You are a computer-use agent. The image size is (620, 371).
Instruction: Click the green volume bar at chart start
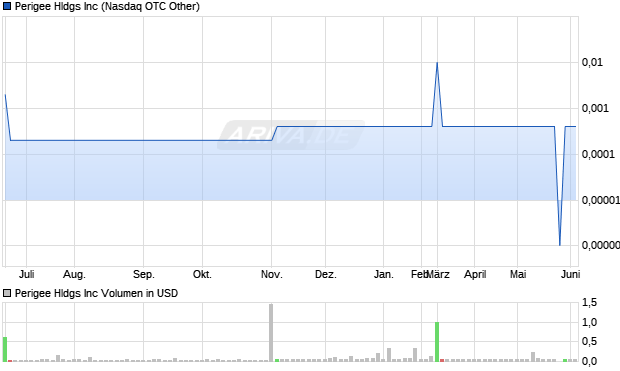[x=5, y=349]
